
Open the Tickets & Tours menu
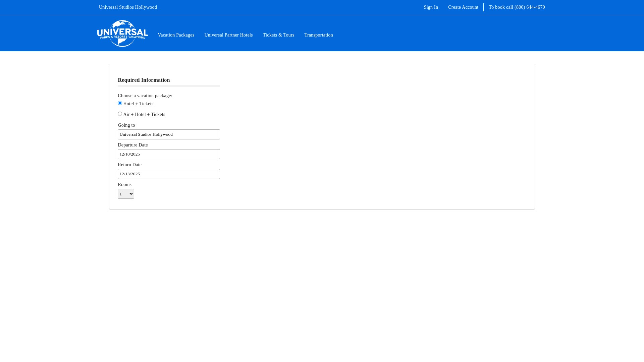click(x=278, y=35)
